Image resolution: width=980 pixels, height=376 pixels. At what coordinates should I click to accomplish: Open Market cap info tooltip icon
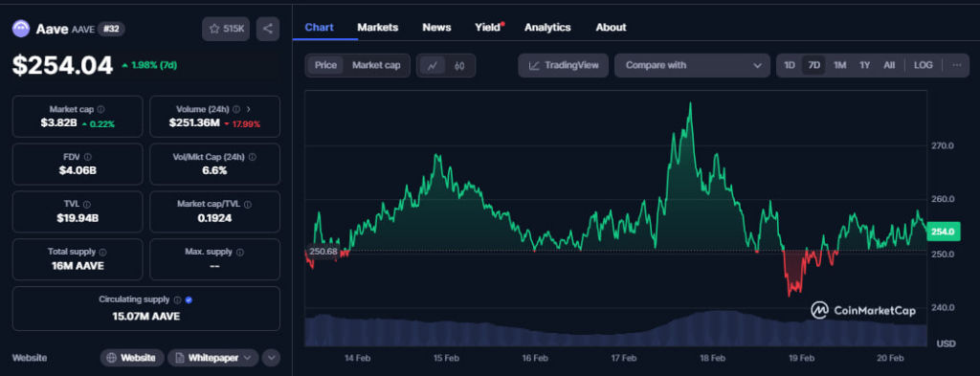tap(101, 109)
